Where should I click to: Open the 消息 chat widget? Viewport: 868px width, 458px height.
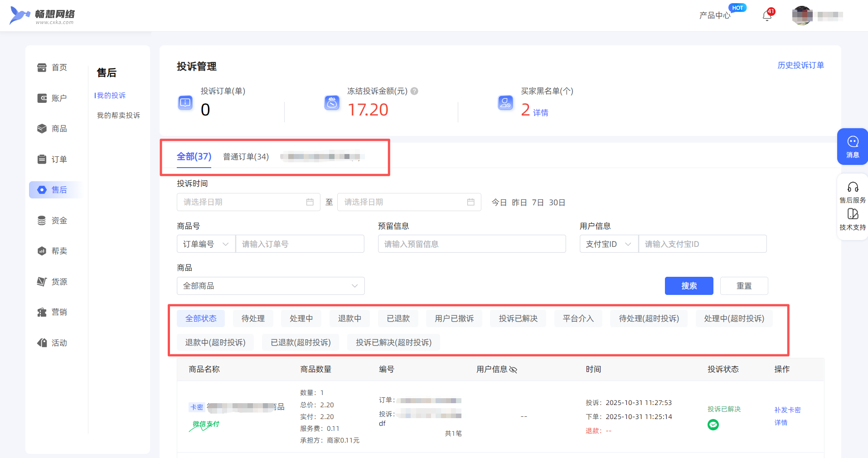[852, 146]
